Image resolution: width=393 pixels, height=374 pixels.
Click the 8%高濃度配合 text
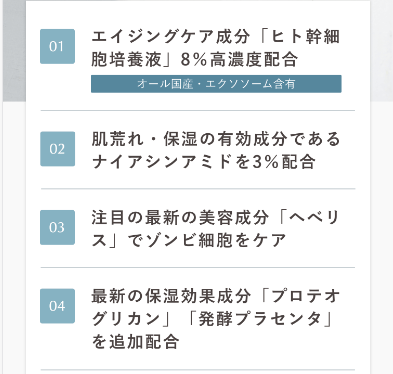point(239,60)
